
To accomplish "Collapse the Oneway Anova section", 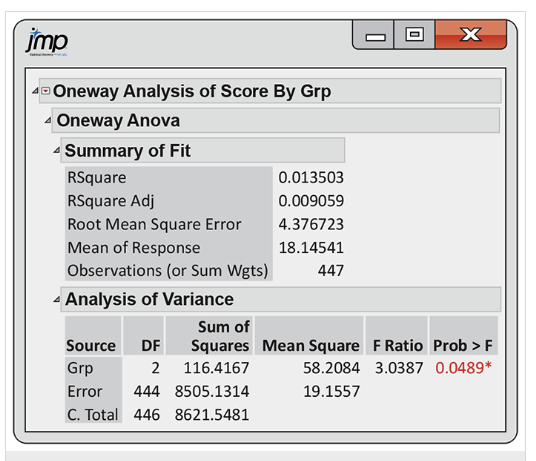I will [x=48, y=120].
